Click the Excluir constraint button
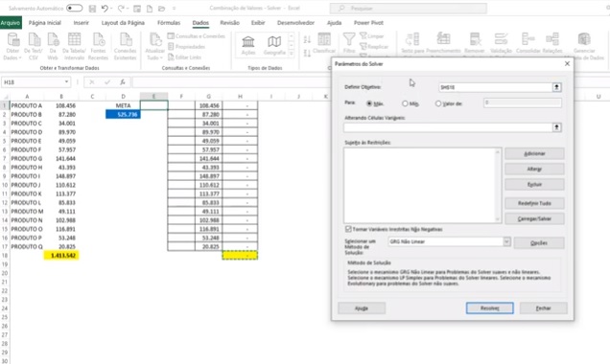 tap(534, 185)
